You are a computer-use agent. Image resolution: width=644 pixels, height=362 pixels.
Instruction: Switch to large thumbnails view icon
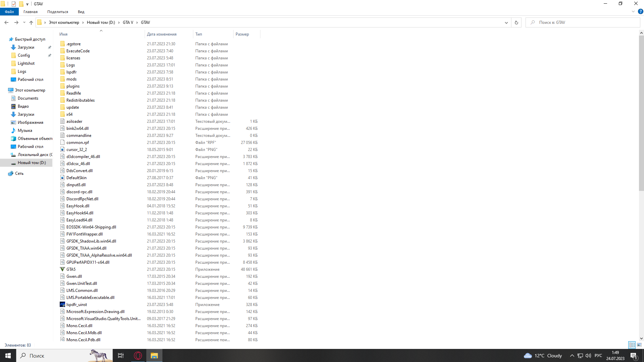639,345
